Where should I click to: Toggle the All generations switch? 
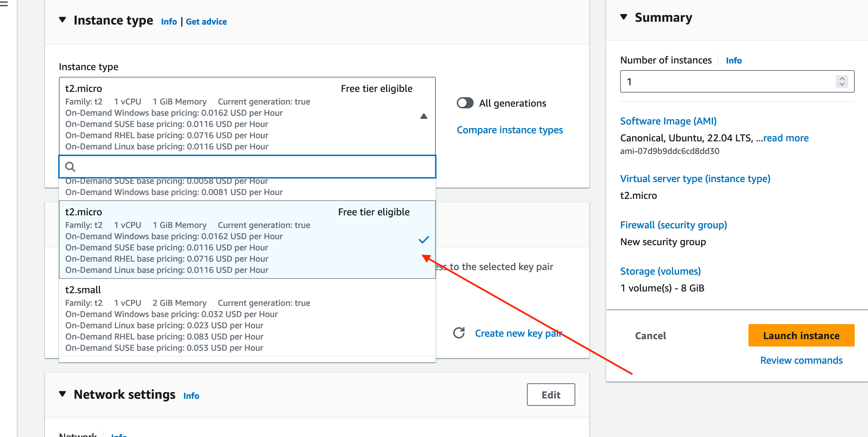(x=465, y=103)
